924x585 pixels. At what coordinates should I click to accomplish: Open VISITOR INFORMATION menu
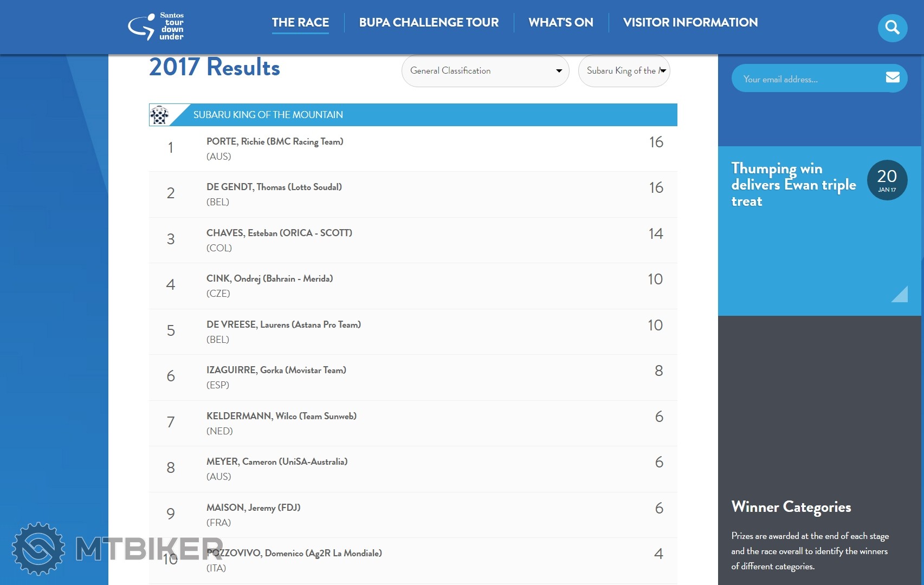pyautogui.click(x=690, y=23)
